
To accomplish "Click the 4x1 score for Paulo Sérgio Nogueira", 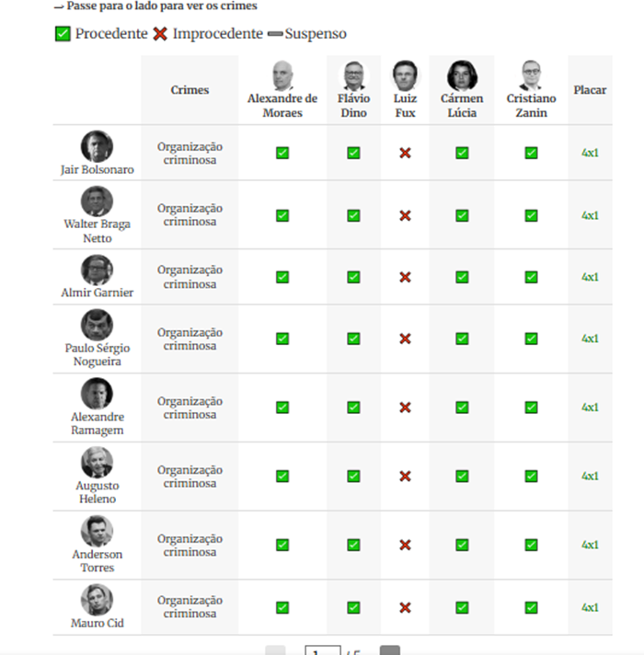I will point(590,339).
